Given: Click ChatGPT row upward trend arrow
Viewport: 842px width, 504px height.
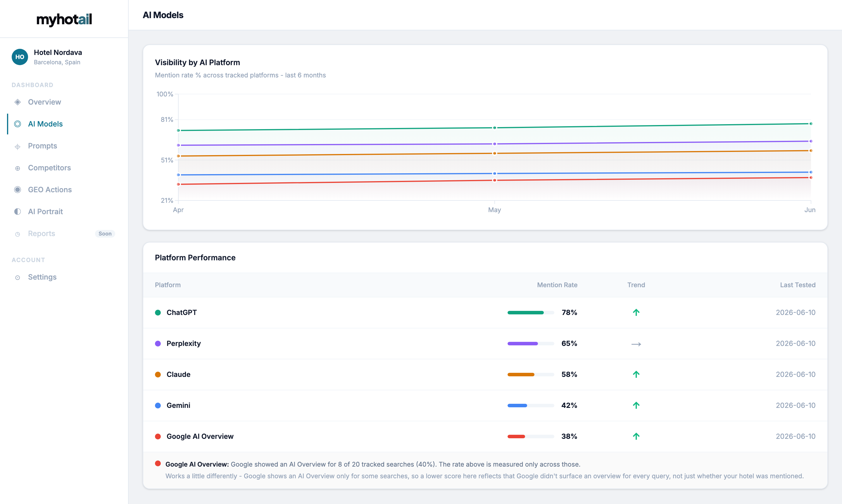Looking at the screenshot, I should [x=636, y=312].
